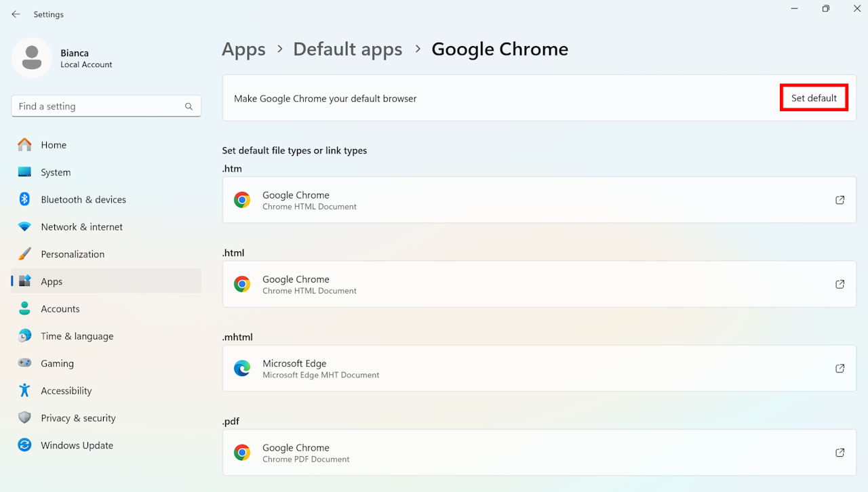
Task: Open external link icon for .pdf
Action: (x=840, y=453)
